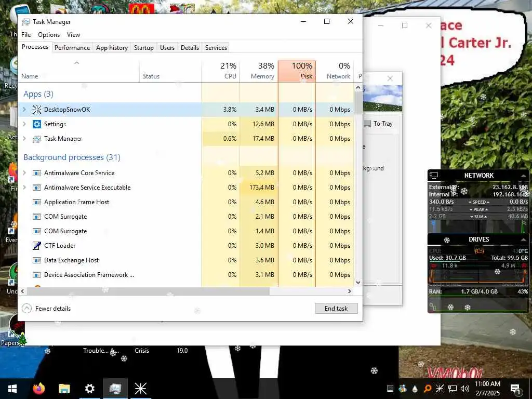Viewport: 532px width, 399px height.
Task: Collapse the DRIVES widget panel arrow
Action: [524, 240]
